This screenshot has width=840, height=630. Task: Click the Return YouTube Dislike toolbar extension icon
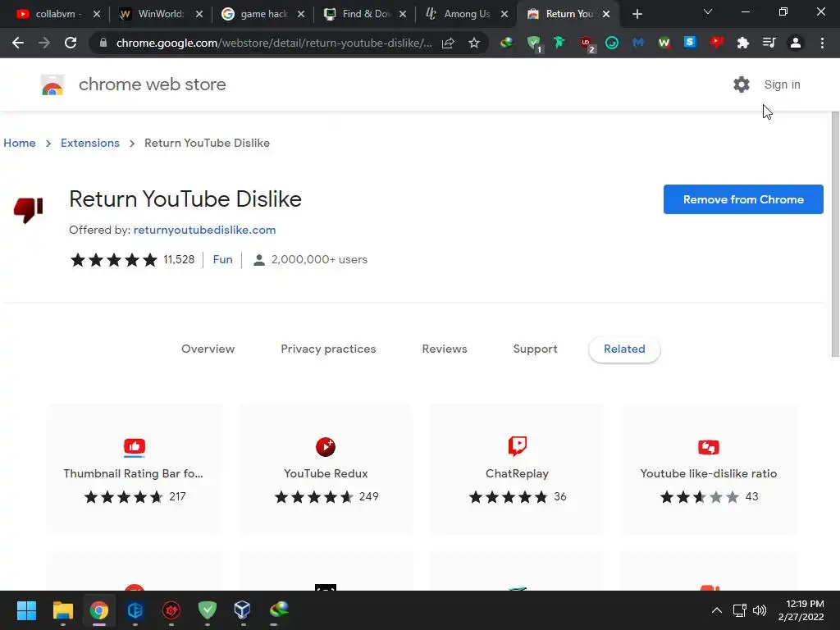pyautogui.click(x=717, y=43)
